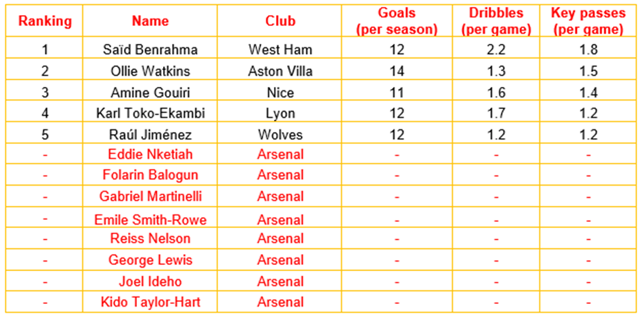Screen dimensions: 644x319
Task: Click the Emile Smith-Rowe cell
Action: (150, 220)
